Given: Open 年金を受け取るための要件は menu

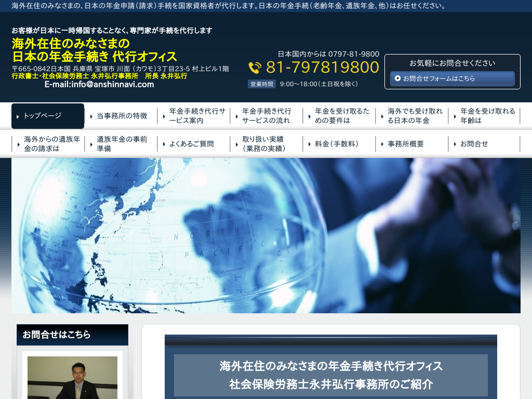Looking at the screenshot, I should pos(339,116).
